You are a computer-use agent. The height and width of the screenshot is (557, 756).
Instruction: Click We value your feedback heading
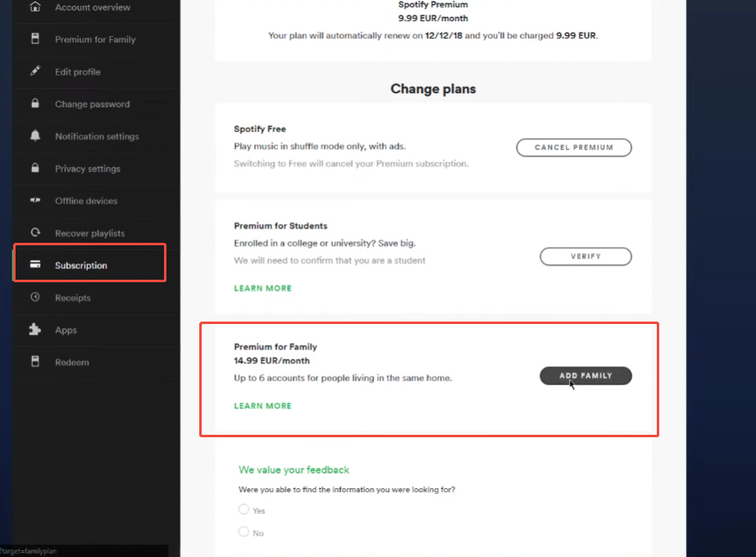[x=294, y=470]
